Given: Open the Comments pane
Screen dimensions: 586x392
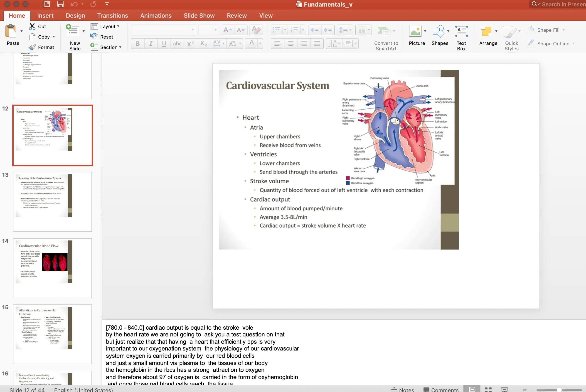Looking at the screenshot, I should tap(441, 389).
